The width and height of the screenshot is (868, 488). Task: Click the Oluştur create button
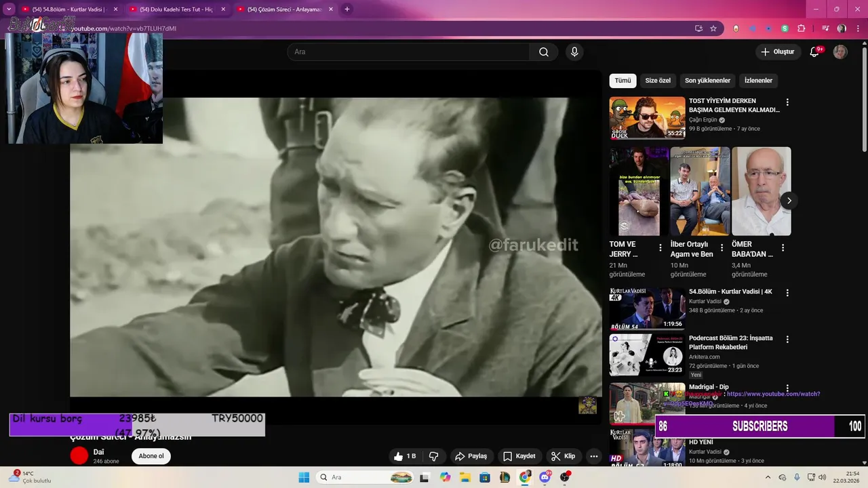pos(777,52)
